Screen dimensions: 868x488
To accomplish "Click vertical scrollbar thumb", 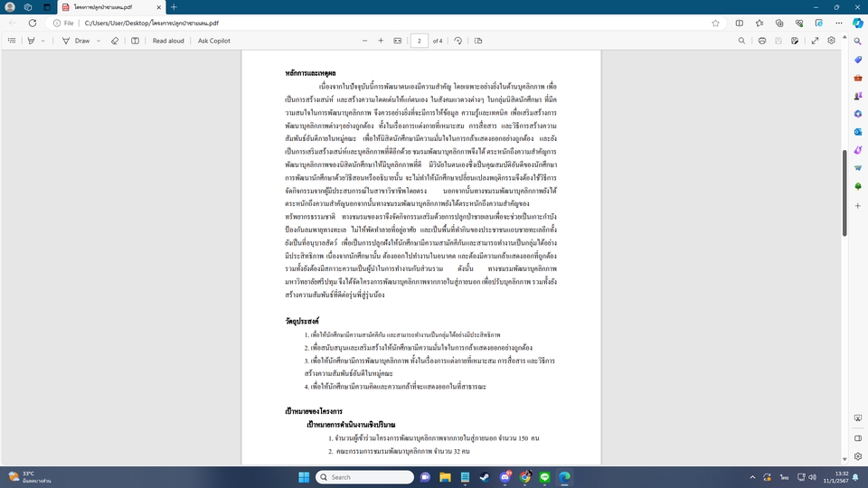I will pyautogui.click(x=844, y=192).
